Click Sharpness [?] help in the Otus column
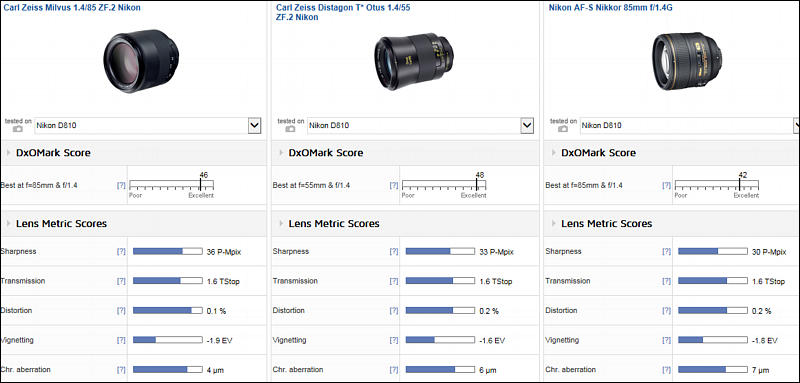Viewport: 800px width, 383px height. pyautogui.click(x=393, y=251)
